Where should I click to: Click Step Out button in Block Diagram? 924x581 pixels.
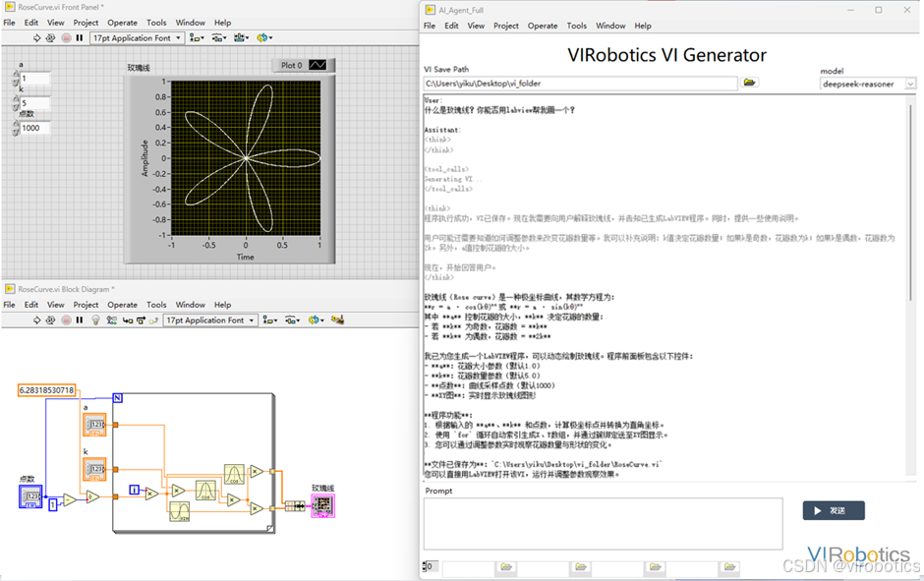pyautogui.click(x=153, y=320)
